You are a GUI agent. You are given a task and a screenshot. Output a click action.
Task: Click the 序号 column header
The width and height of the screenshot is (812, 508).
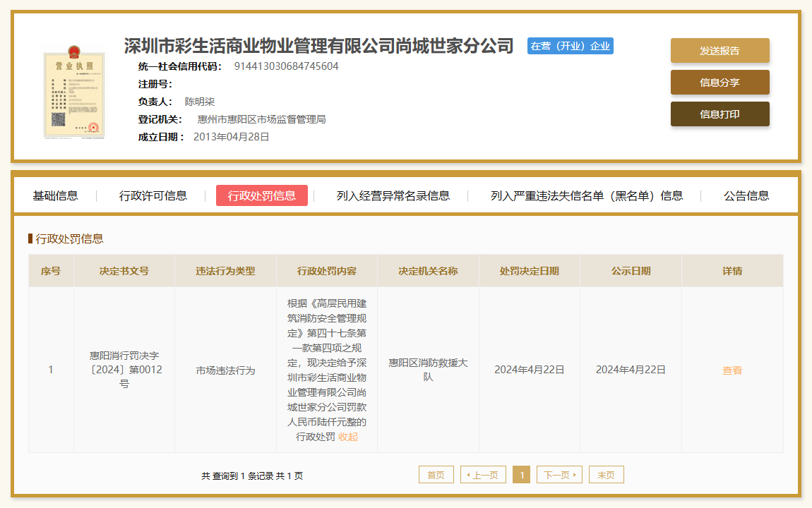(51, 271)
